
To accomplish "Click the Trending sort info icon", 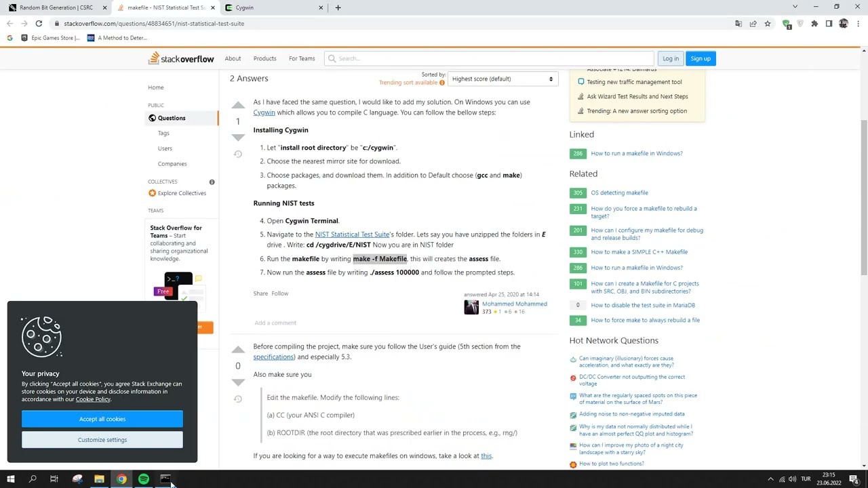I will pos(441,83).
